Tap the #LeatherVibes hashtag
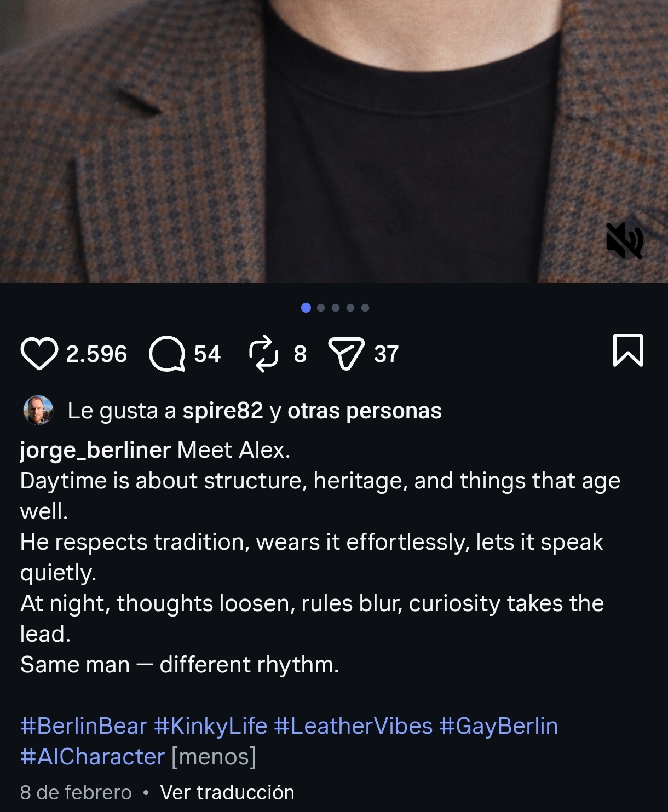Image resolution: width=668 pixels, height=812 pixels. pyautogui.click(x=353, y=726)
